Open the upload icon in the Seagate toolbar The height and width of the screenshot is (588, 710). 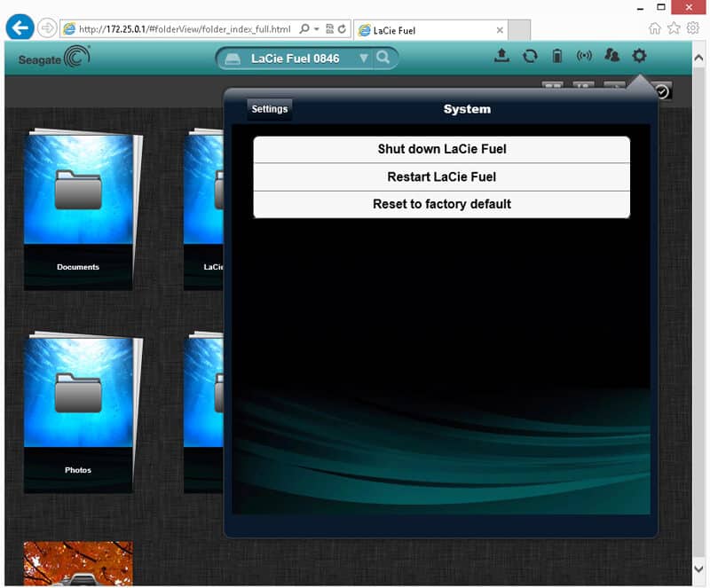coord(501,55)
